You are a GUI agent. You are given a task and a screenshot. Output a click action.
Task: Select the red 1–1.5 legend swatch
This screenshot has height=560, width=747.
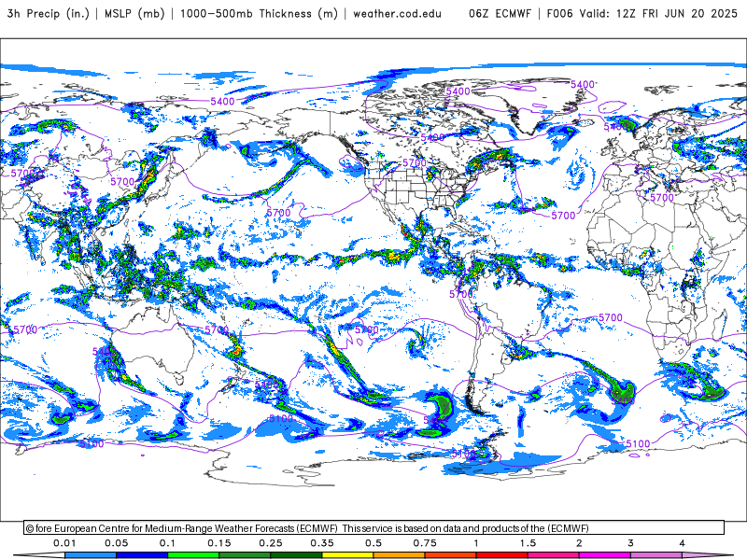click(502, 555)
